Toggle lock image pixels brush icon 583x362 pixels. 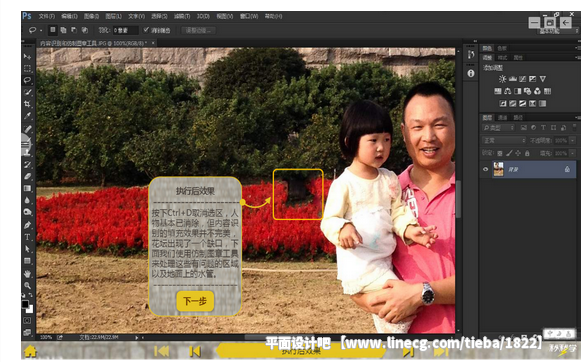[x=509, y=153]
